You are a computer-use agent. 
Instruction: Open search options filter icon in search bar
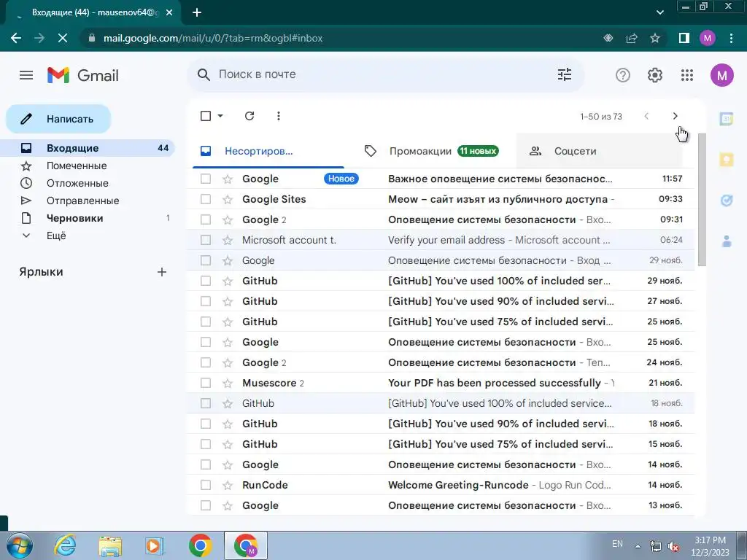click(x=565, y=74)
